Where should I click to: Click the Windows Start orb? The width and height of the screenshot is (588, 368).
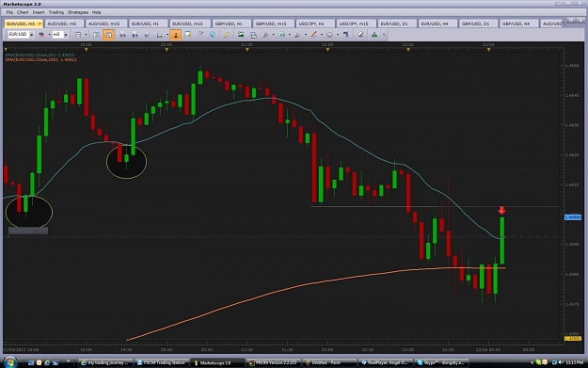(x=10, y=362)
